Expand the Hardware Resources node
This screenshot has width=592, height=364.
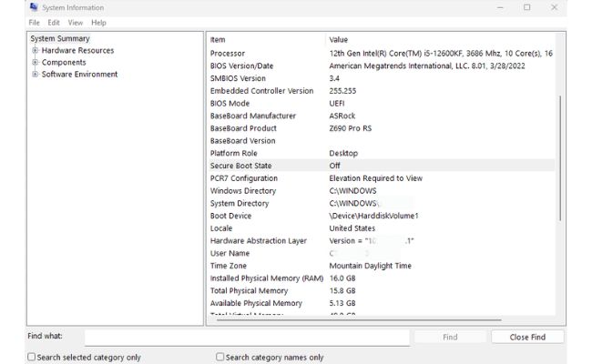tap(35, 50)
